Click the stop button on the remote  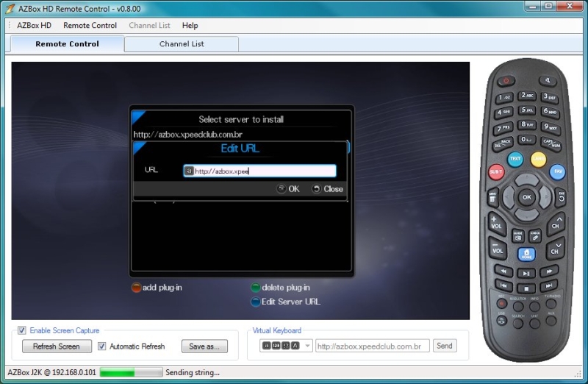[526, 288]
